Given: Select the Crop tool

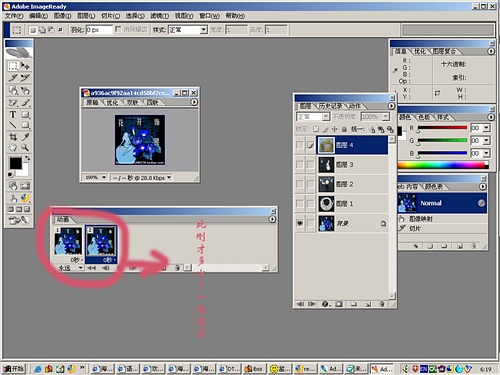Looking at the screenshot, I should 13,137.
